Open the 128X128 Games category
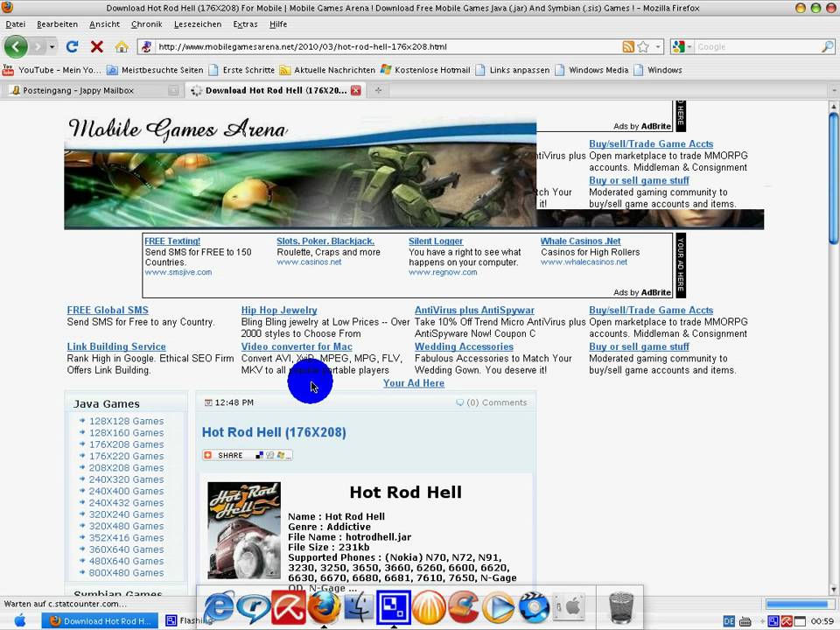 click(x=126, y=421)
